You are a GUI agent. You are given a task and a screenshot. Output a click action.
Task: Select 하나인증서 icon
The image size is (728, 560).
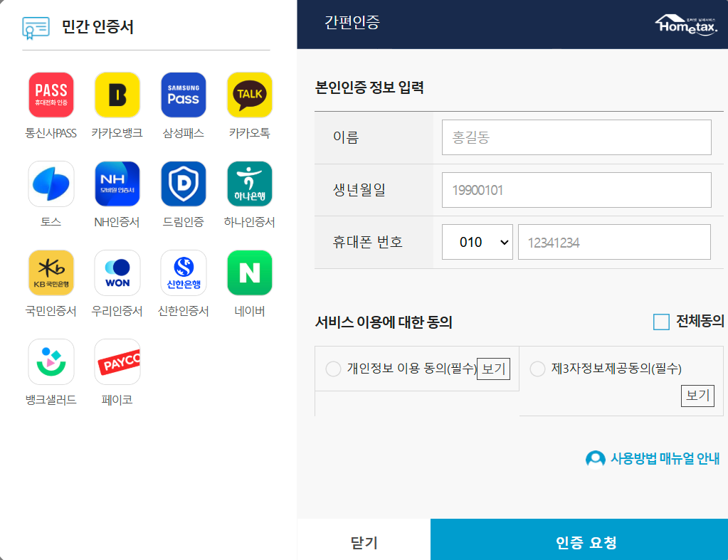249,184
